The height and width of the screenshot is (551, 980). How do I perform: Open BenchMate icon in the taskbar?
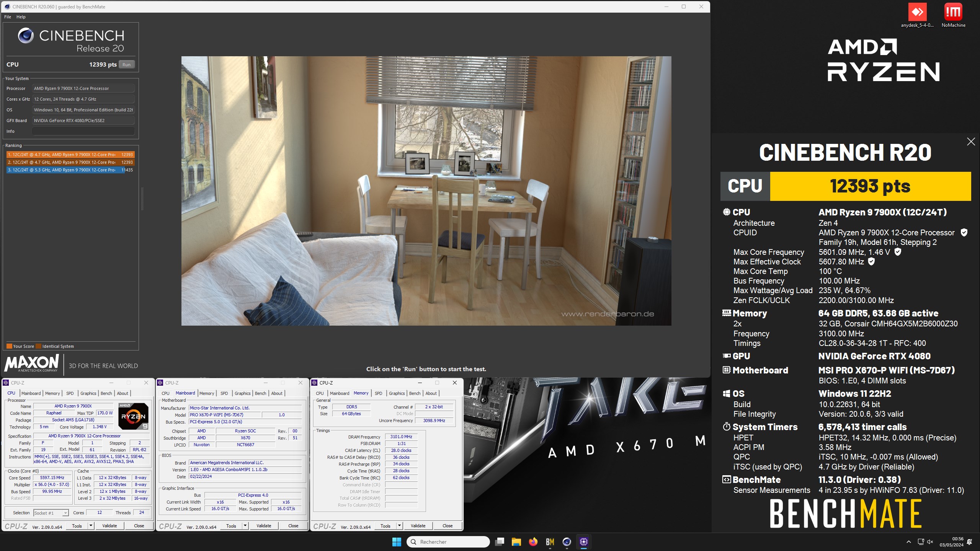tap(550, 542)
